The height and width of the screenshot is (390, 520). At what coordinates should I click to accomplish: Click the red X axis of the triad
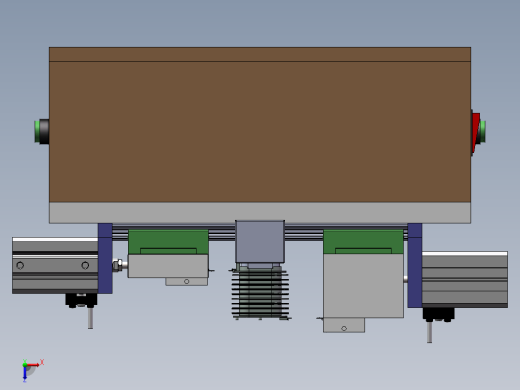pyautogui.click(x=33, y=365)
